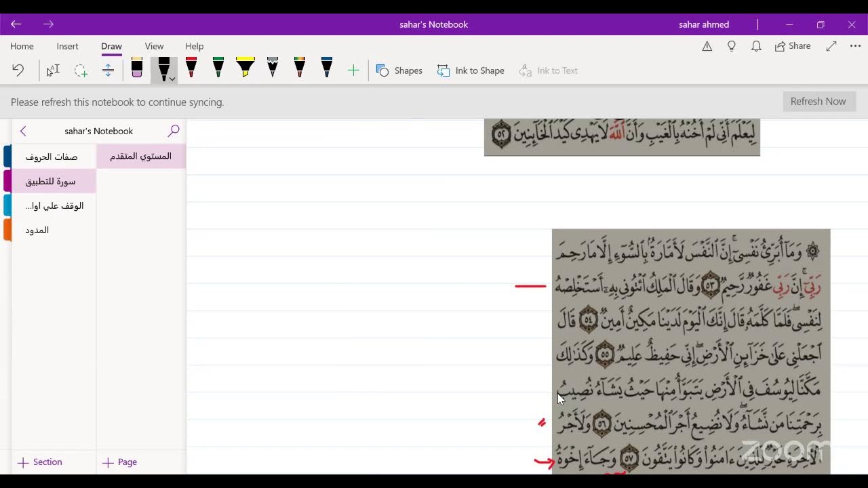Open the lightbulb Tell Me search

[731, 46]
